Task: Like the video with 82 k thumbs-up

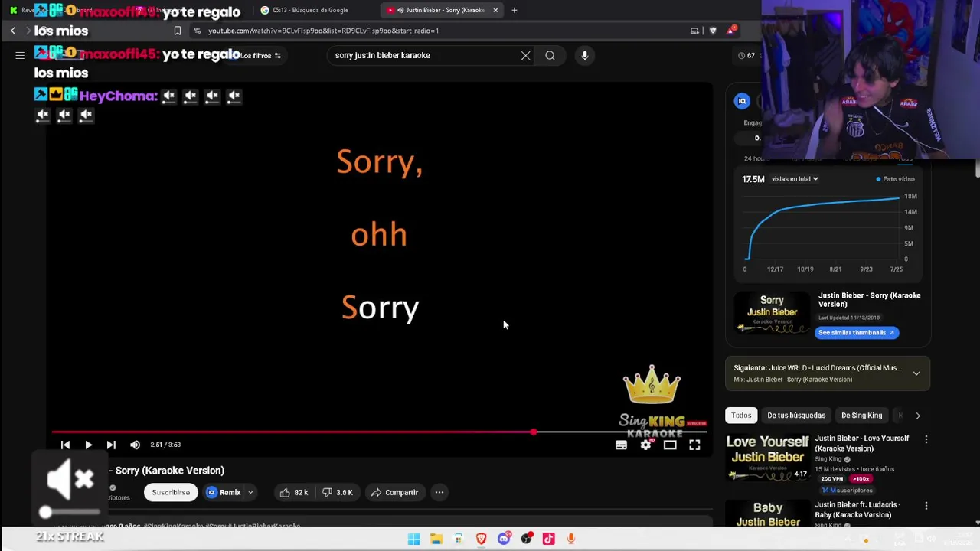Action: [294, 492]
